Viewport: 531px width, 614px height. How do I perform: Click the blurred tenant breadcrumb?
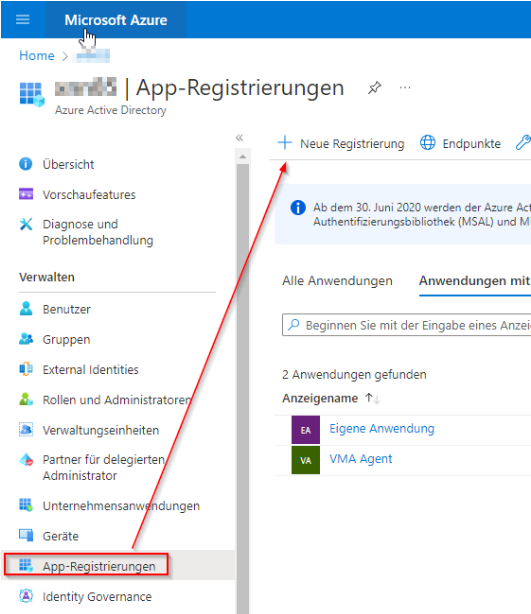tap(93, 56)
